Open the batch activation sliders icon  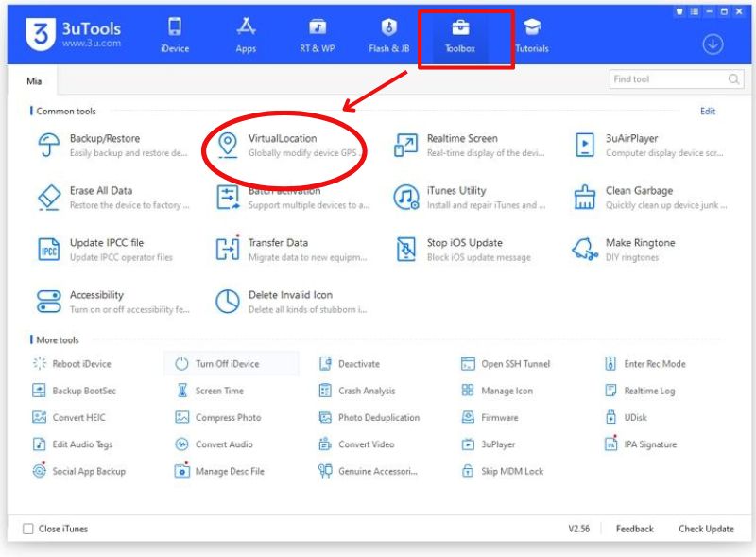pyautogui.click(x=228, y=198)
